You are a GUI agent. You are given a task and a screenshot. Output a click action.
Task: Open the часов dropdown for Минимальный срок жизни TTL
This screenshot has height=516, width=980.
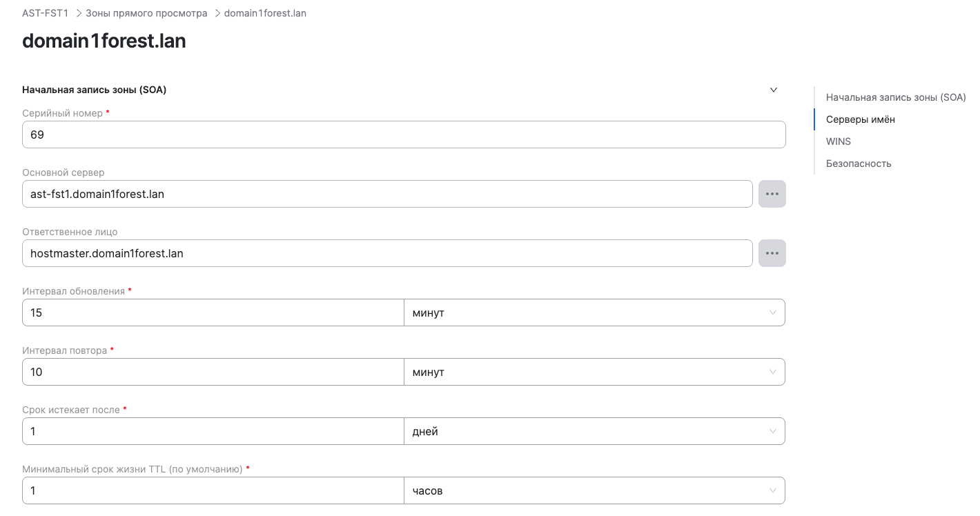pyautogui.click(x=594, y=490)
